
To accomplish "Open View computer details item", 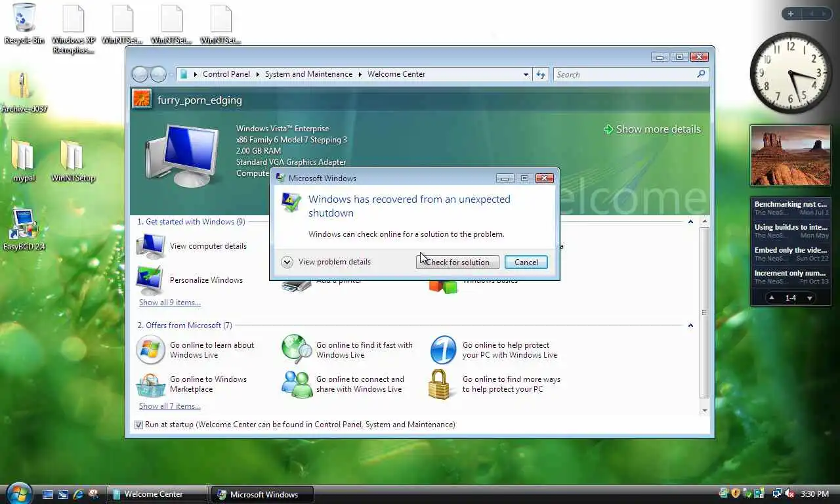I will point(192,246).
